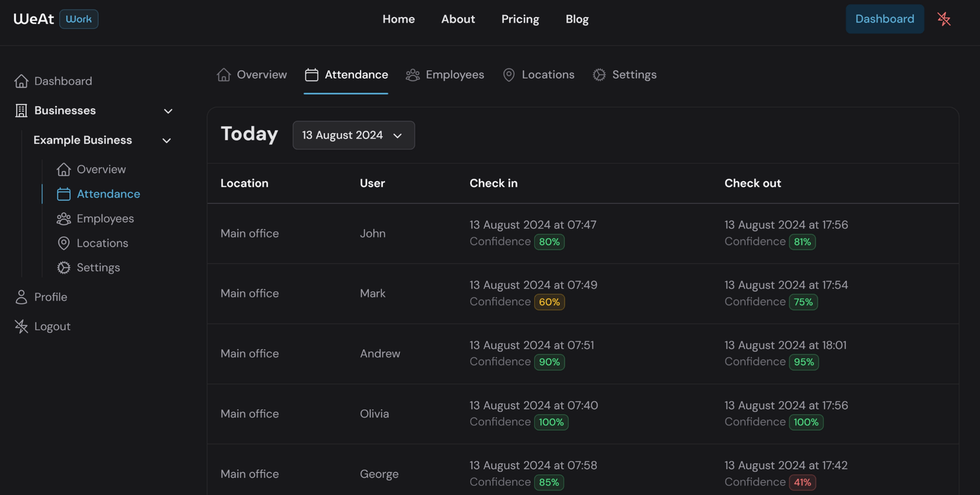Go to the Pricing page link
Image resolution: width=980 pixels, height=495 pixels.
(520, 19)
